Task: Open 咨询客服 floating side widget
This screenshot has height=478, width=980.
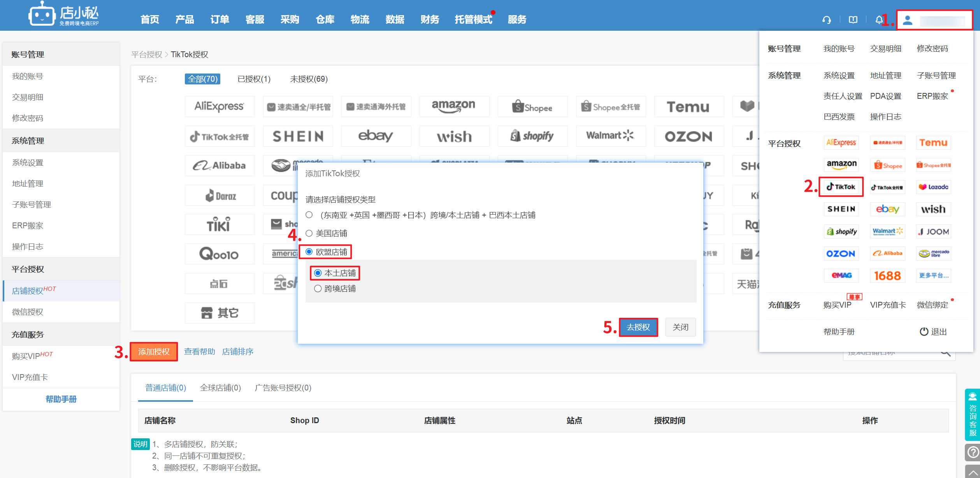Action: [x=972, y=415]
